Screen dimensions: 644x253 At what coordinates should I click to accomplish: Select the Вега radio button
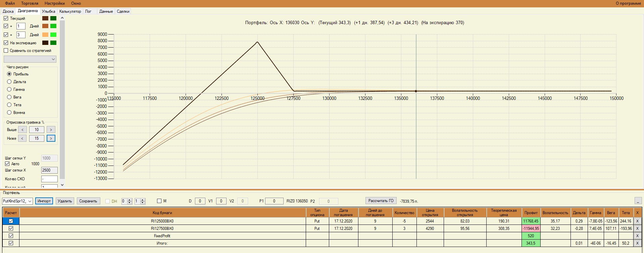coord(9,97)
